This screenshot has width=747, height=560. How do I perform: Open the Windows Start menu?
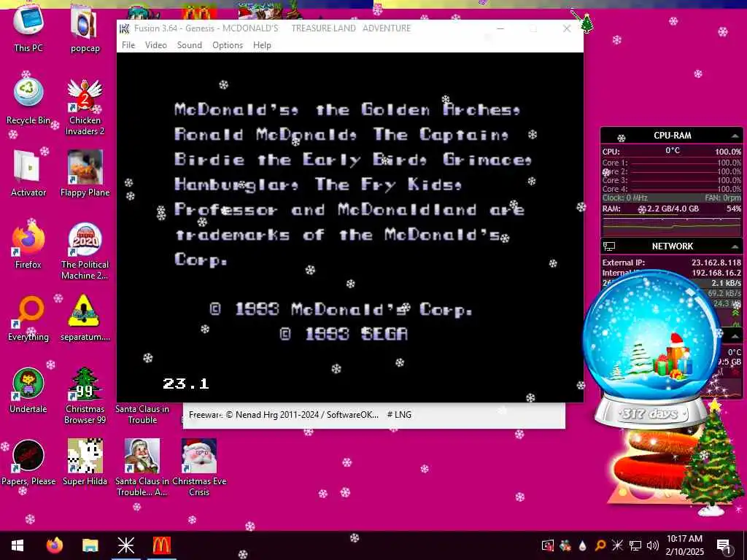click(x=18, y=545)
